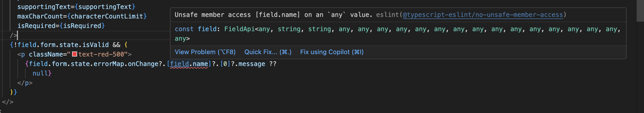This screenshot has width=644, height=113.
Task: Click the self-closing tag end with cursor
Action: pyautogui.click(x=13, y=35)
